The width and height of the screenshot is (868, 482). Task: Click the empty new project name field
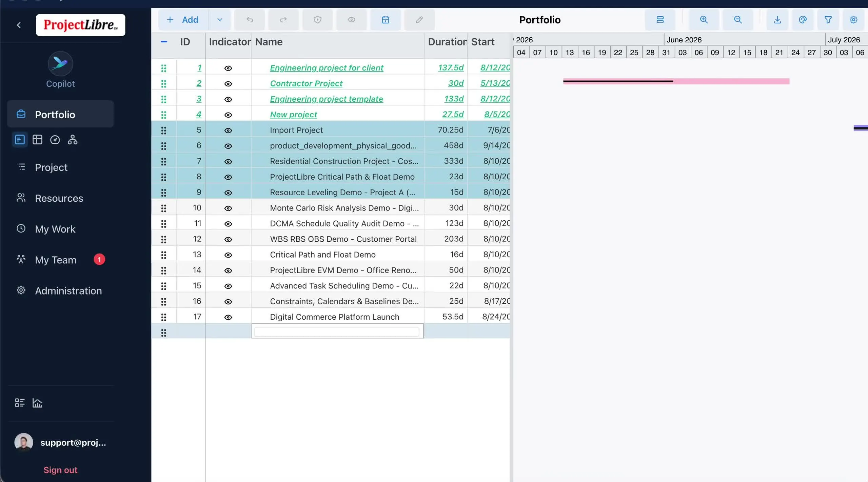pos(337,331)
